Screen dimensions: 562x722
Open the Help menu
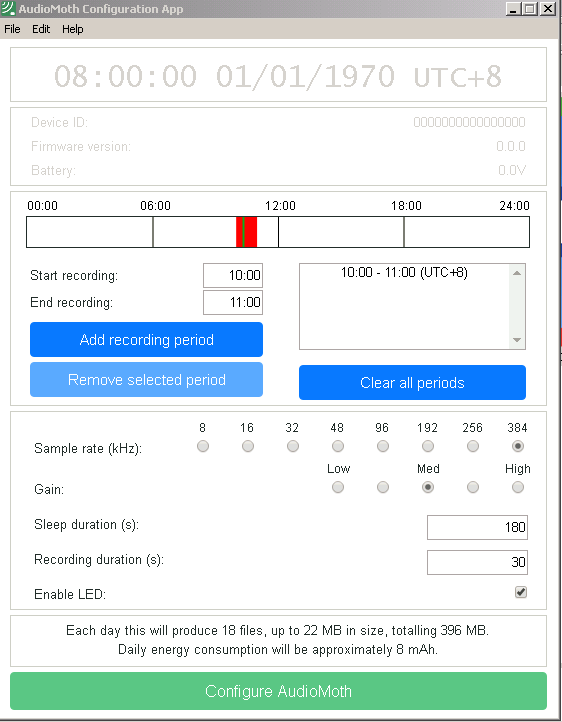[x=73, y=29]
